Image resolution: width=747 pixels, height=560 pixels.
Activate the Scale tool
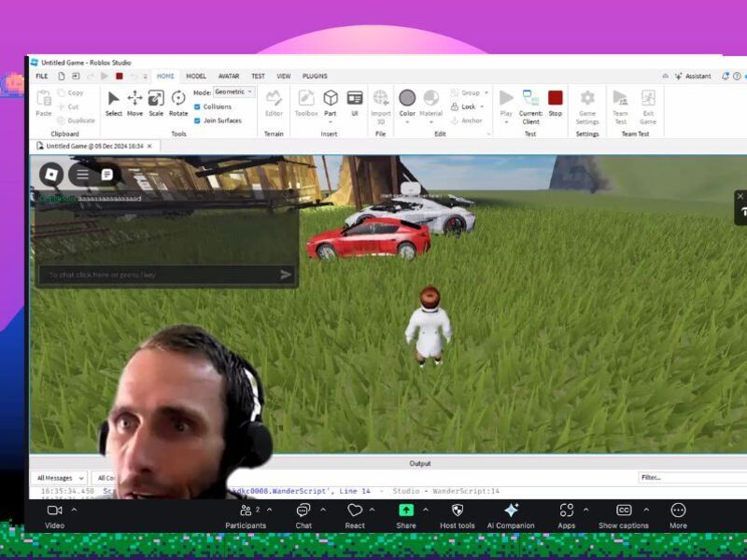point(156,99)
